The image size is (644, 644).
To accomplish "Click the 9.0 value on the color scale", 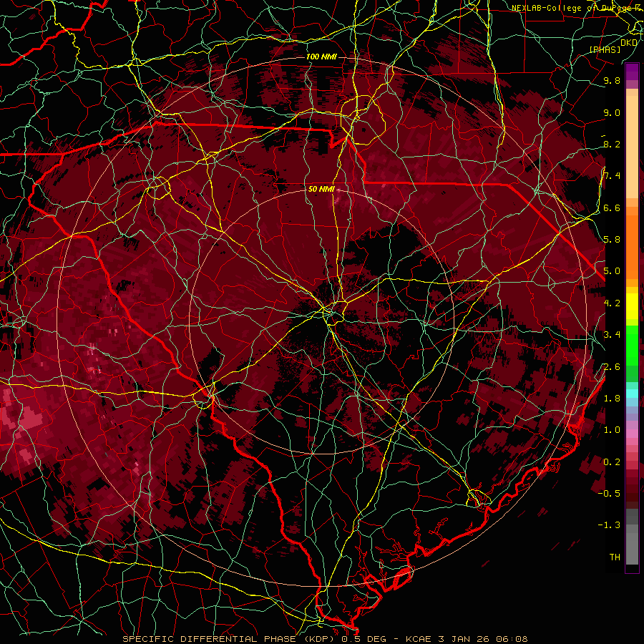I will tap(612, 112).
